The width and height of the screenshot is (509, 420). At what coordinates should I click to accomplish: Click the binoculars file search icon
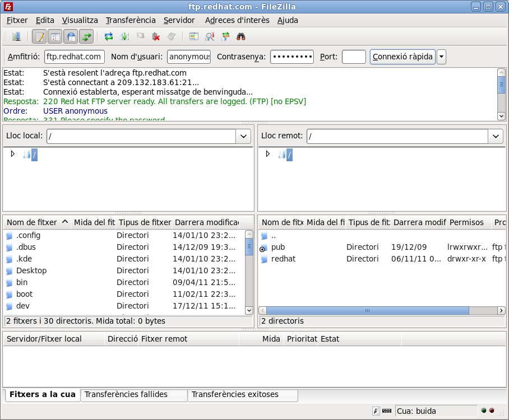tap(241, 37)
